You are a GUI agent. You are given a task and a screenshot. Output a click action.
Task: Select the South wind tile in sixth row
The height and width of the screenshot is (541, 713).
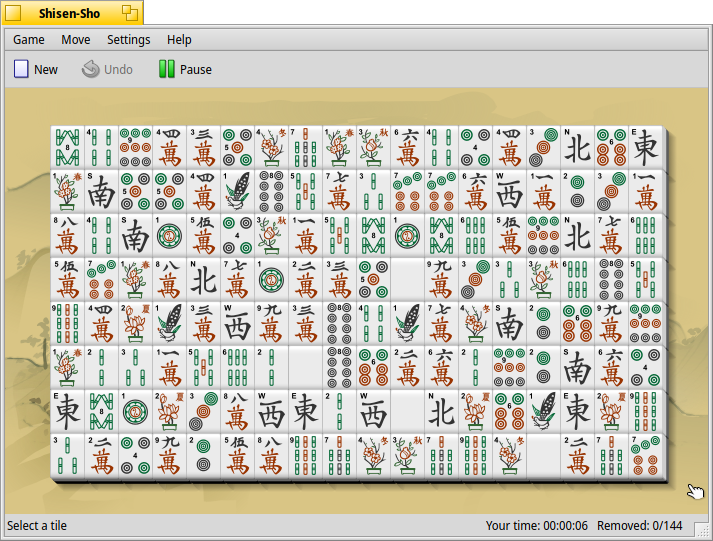[577, 368]
